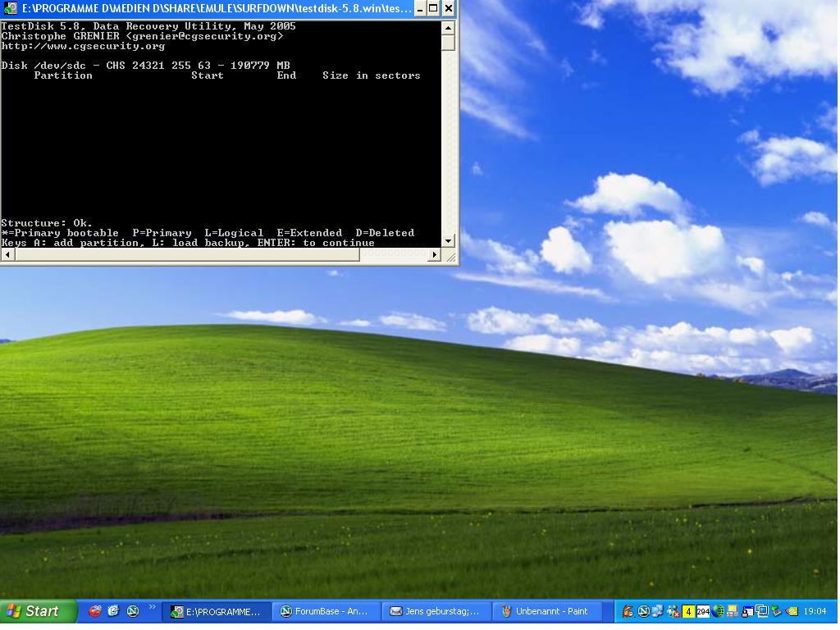Switch to 'Jens geburstag' mail taskbar button
840x630 pixels.
point(436,611)
